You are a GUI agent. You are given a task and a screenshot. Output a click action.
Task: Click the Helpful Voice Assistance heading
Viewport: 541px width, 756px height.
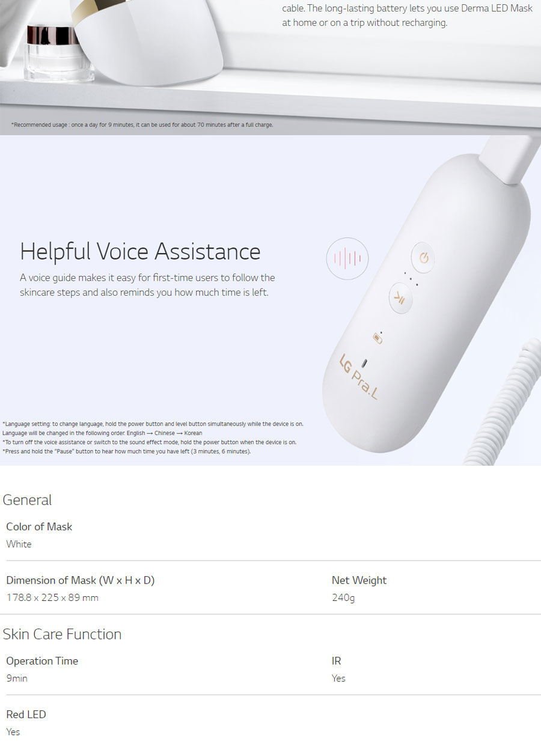pyautogui.click(x=140, y=251)
